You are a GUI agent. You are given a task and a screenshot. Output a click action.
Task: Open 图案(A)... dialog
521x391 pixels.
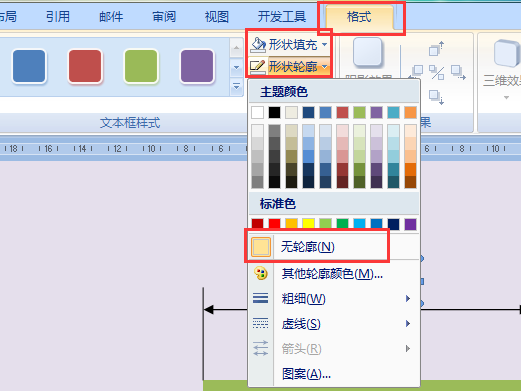click(334, 374)
